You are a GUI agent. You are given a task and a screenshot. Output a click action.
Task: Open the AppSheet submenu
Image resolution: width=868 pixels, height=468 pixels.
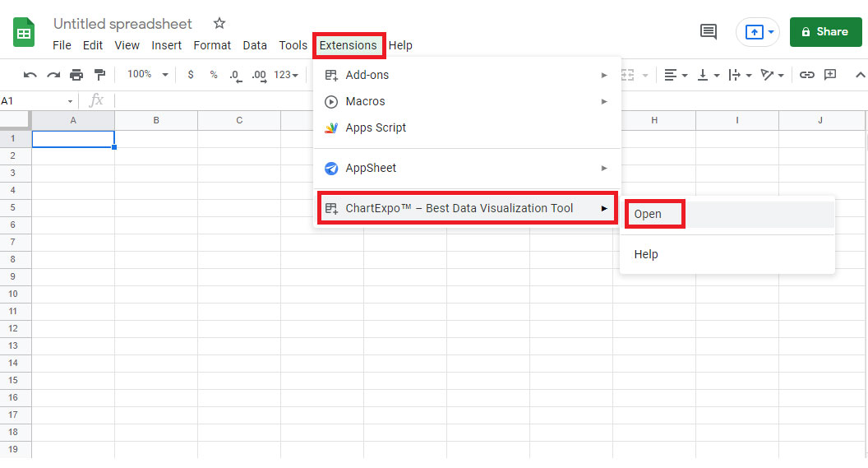[x=467, y=168]
